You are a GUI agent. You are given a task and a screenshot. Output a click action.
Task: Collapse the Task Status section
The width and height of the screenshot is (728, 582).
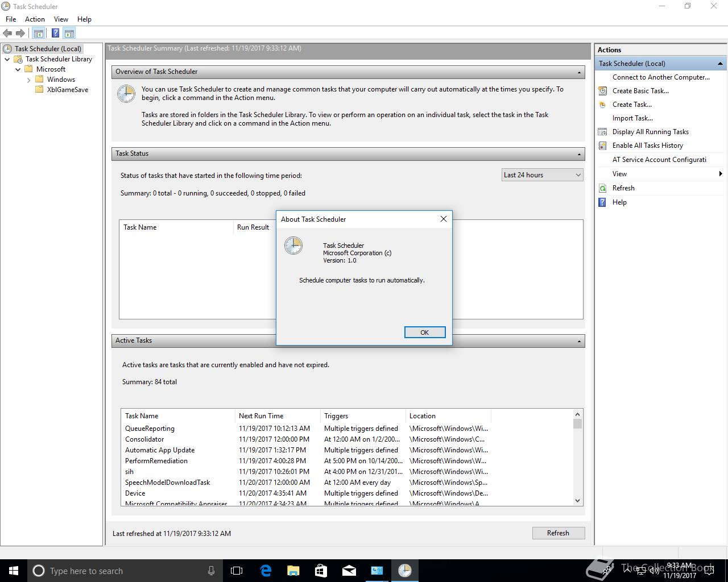579,154
